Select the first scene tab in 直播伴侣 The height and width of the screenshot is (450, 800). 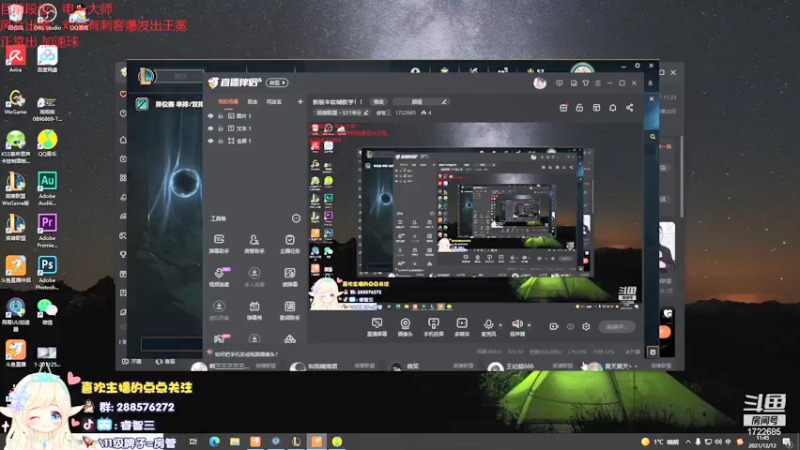tap(228, 102)
